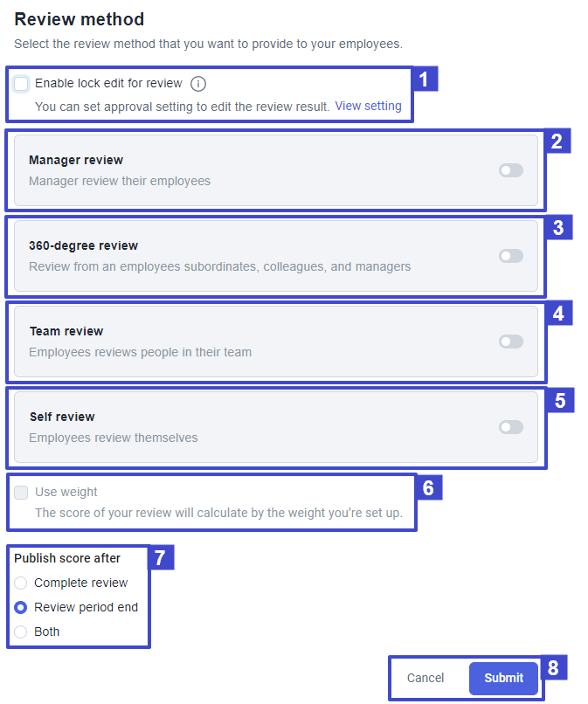Select Complete review radio option
Image resolution: width=588 pixels, height=704 pixels.
coord(21,583)
